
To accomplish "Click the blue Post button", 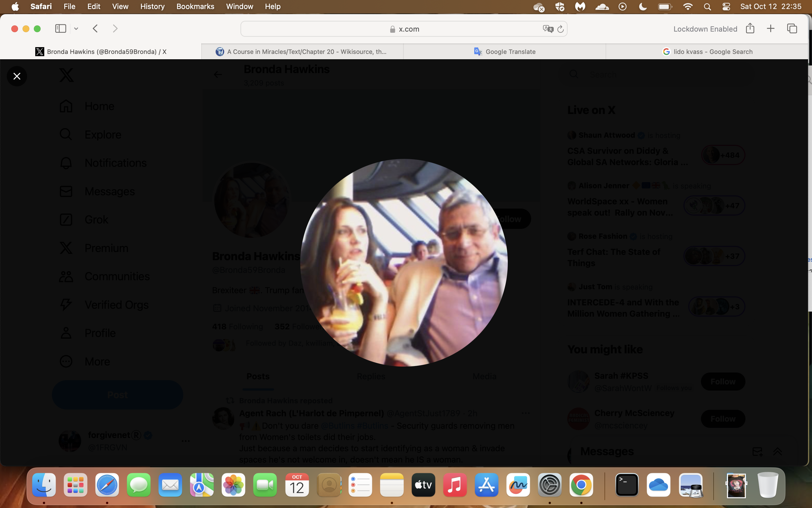I will point(118,395).
